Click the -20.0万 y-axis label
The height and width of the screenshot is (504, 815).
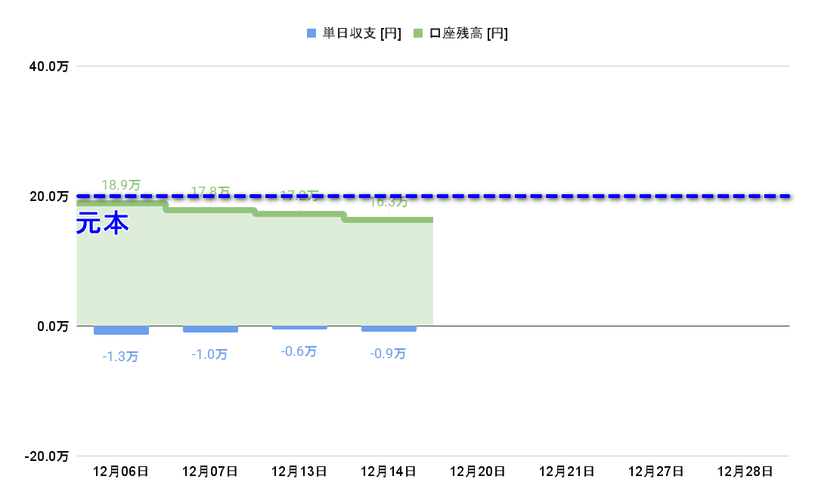(46, 456)
